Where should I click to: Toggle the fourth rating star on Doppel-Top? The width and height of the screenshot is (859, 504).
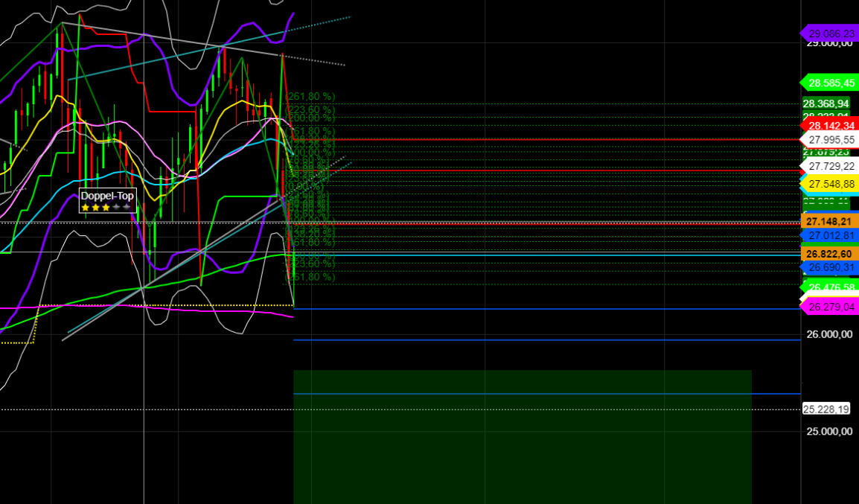tap(116, 207)
